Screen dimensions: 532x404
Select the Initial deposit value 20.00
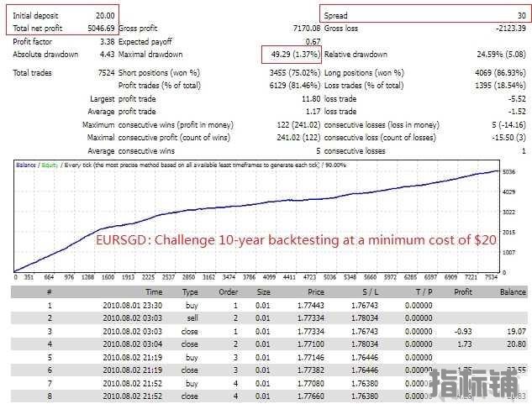click(x=105, y=16)
